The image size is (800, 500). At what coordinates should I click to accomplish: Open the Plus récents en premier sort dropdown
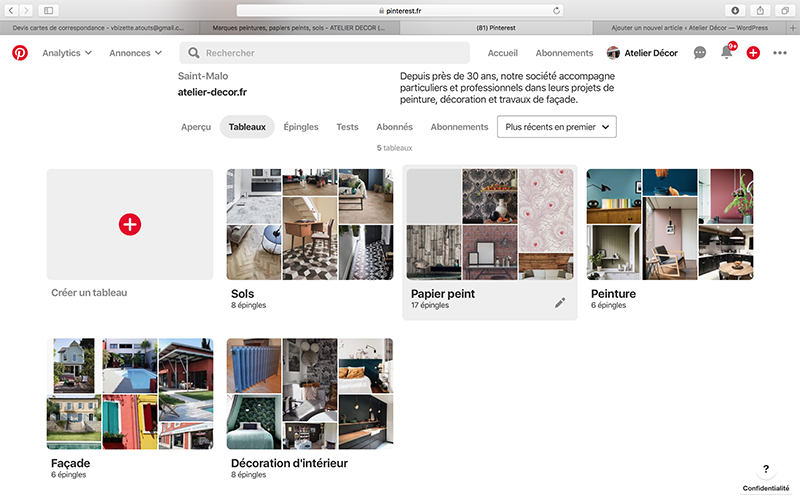(557, 127)
